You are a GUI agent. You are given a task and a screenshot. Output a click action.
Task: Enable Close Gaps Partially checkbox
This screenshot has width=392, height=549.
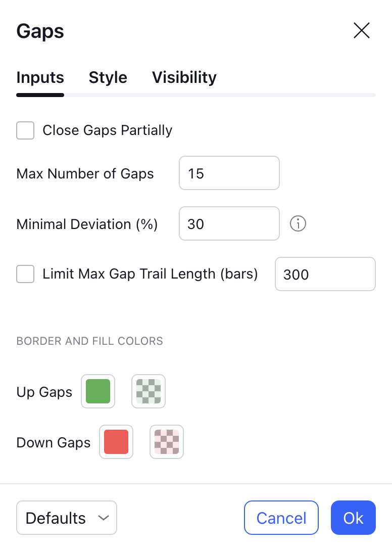25,130
